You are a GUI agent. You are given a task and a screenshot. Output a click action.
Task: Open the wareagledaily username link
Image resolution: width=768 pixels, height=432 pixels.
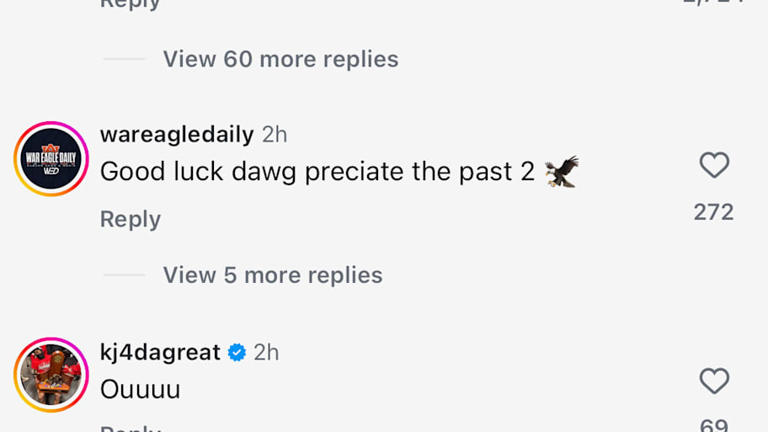[x=177, y=134]
